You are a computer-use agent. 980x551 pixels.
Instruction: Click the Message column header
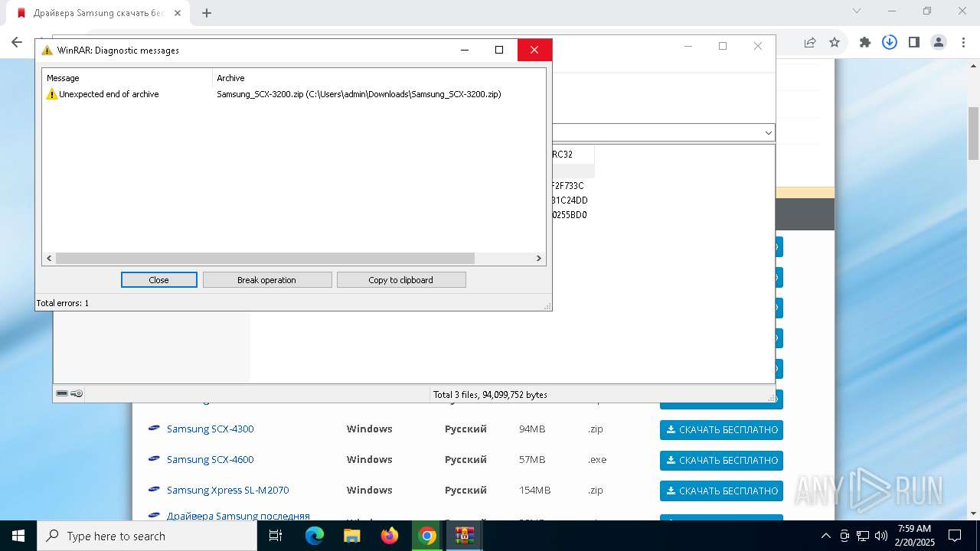click(128, 78)
